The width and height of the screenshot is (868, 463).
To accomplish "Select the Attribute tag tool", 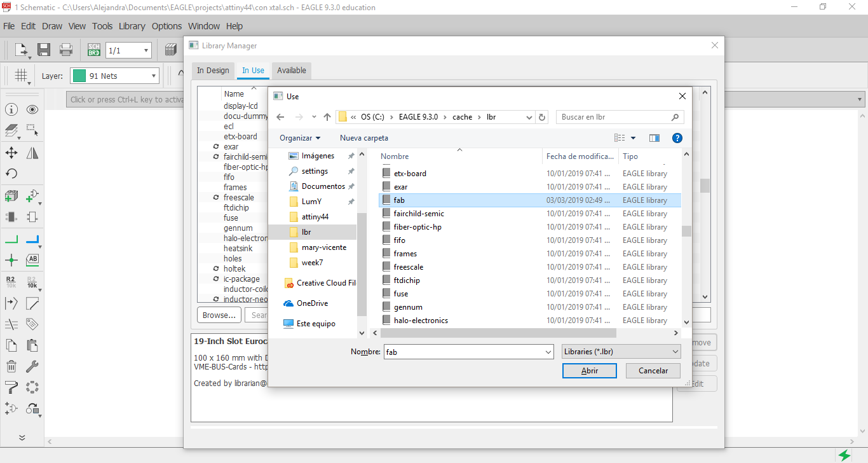I will 32,324.
